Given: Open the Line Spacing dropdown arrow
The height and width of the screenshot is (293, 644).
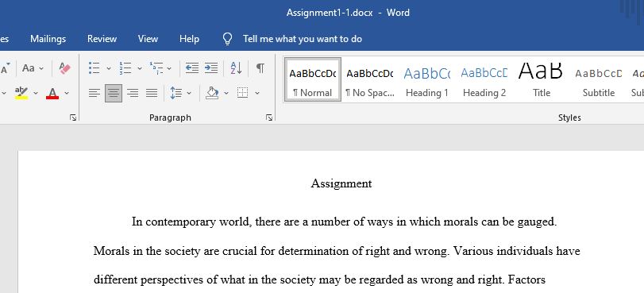Looking at the screenshot, I should click(189, 93).
